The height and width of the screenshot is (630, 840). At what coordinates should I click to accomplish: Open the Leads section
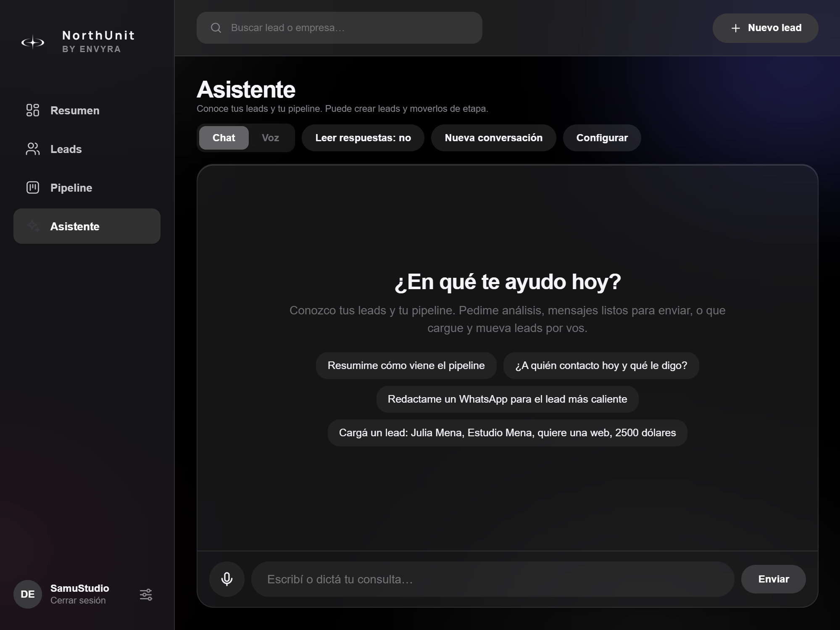(x=87, y=149)
